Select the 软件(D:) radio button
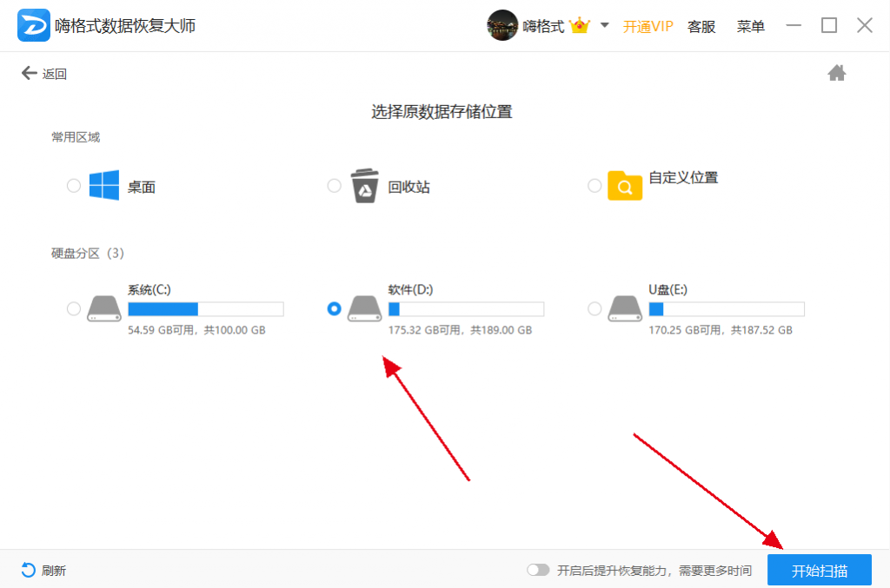 pyautogui.click(x=335, y=308)
